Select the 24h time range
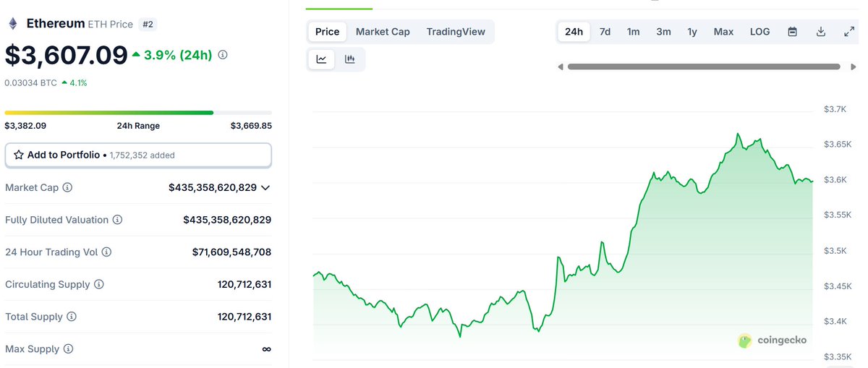868x368 pixels. (574, 32)
